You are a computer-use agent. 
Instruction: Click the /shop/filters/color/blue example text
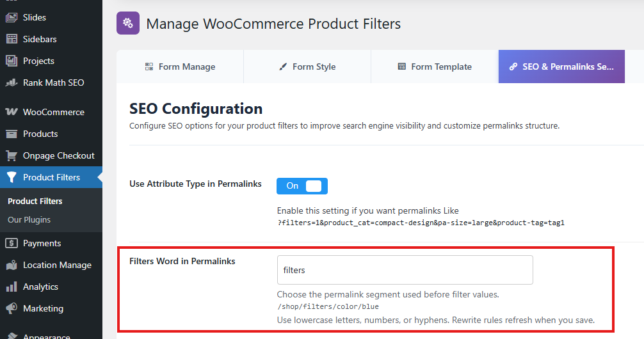[x=328, y=306]
